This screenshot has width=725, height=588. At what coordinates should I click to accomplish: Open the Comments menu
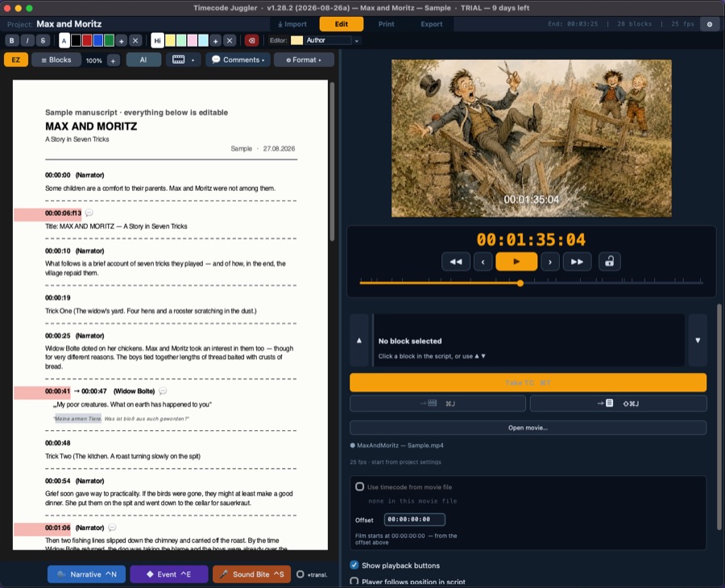pyautogui.click(x=238, y=60)
